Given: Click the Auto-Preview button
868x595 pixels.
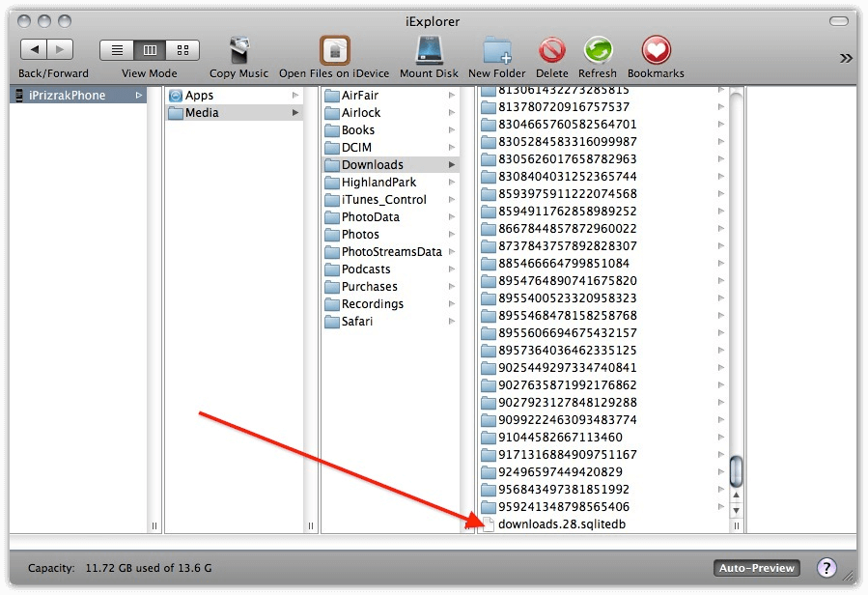Looking at the screenshot, I should click(x=756, y=568).
